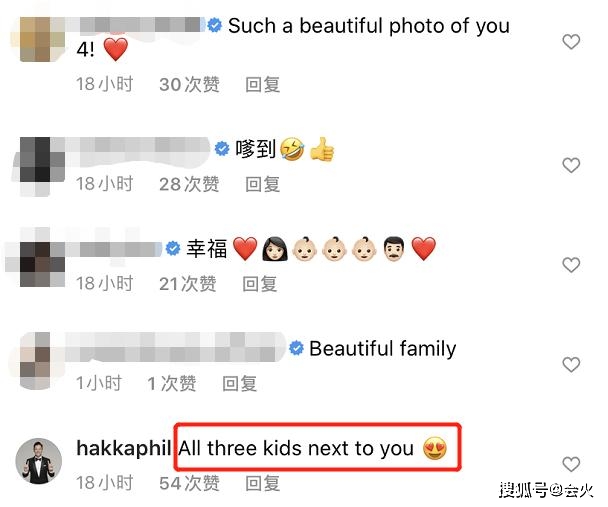This screenshot has height=507, width=608.
Task: Click the verified badge before "Such a beautiful"
Action: click(x=214, y=26)
